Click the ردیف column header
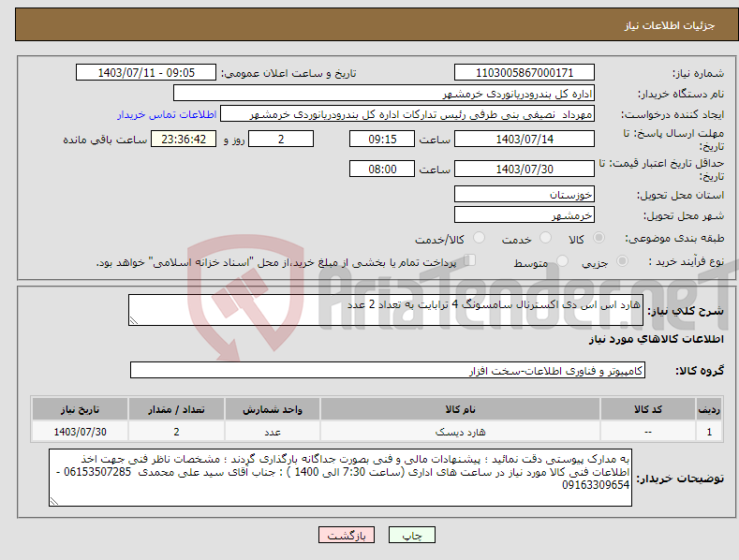 pos(709,409)
